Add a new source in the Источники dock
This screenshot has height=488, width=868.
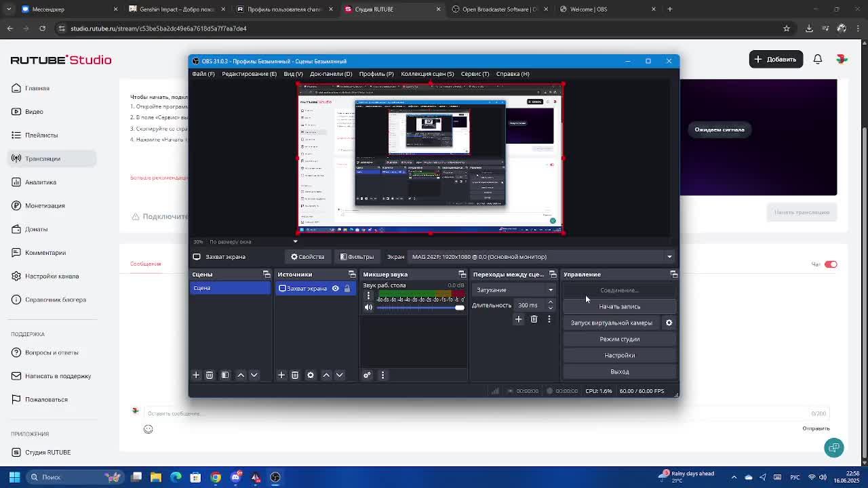(281, 375)
